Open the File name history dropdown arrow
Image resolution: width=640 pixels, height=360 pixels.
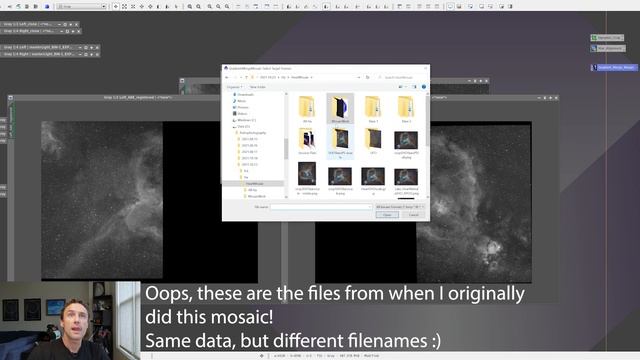pyautogui.click(x=369, y=207)
